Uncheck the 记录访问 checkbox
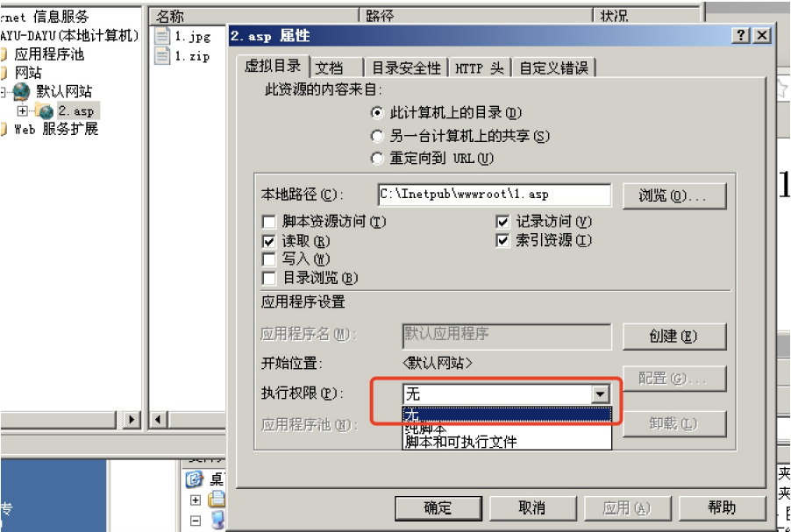 click(x=502, y=222)
